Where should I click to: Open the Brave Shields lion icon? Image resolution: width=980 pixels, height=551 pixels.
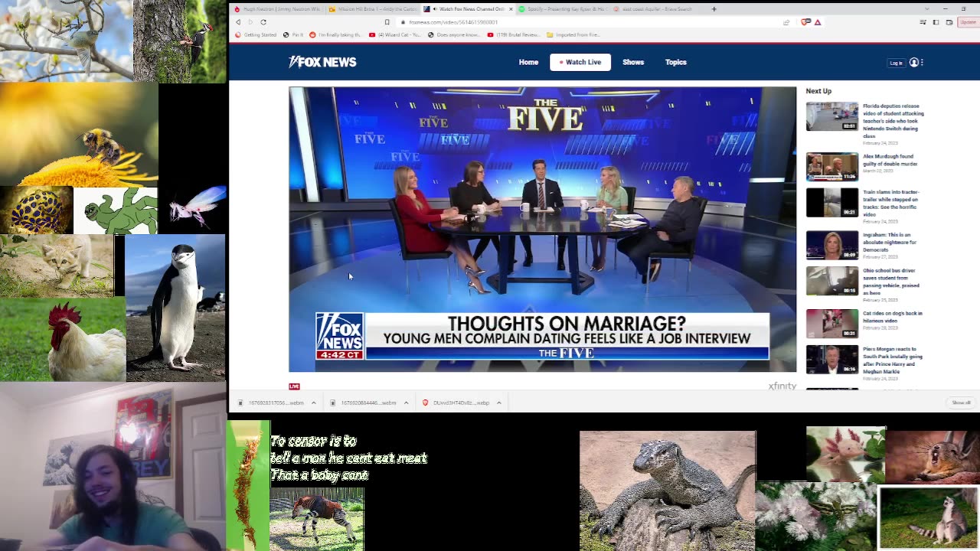tap(805, 22)
